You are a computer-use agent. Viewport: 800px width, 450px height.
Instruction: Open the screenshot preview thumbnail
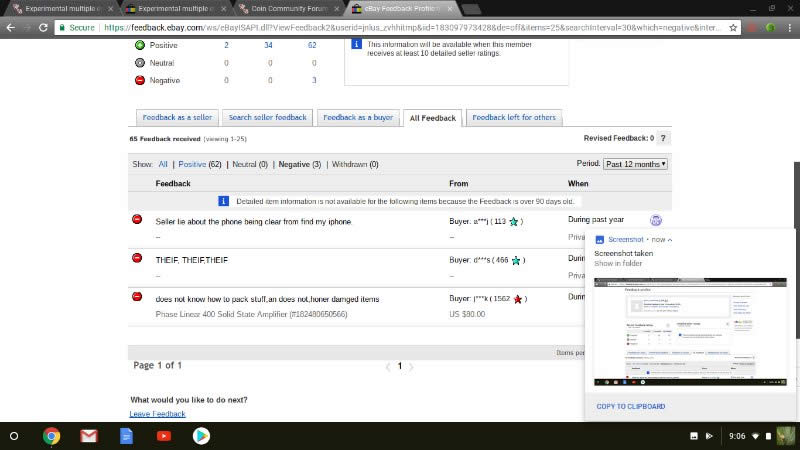[x=690, y=332]
